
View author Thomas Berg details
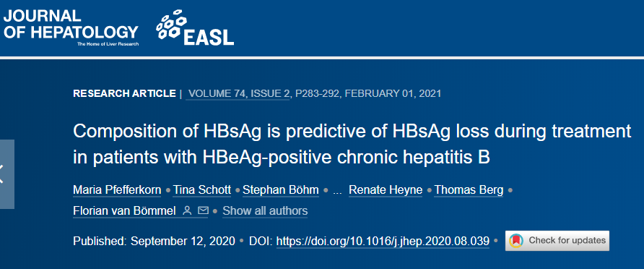[x=469, y=190]
